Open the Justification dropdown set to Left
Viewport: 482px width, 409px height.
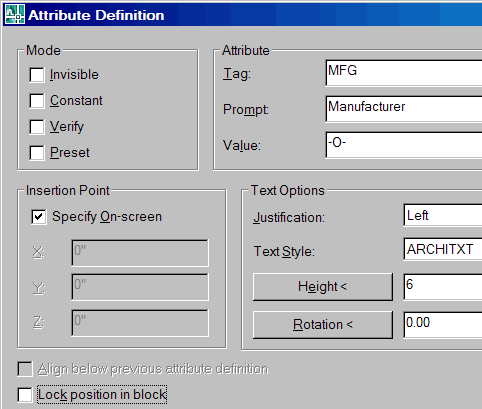443,216
